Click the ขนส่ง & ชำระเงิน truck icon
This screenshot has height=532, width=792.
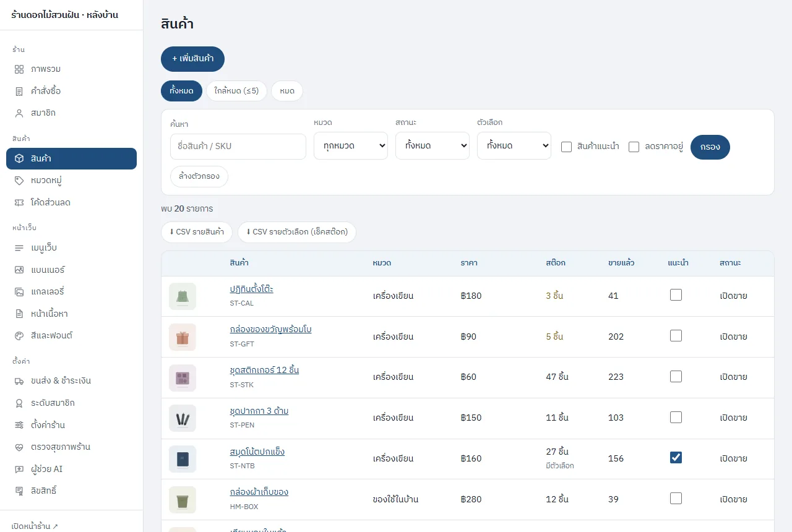[19, 380]
